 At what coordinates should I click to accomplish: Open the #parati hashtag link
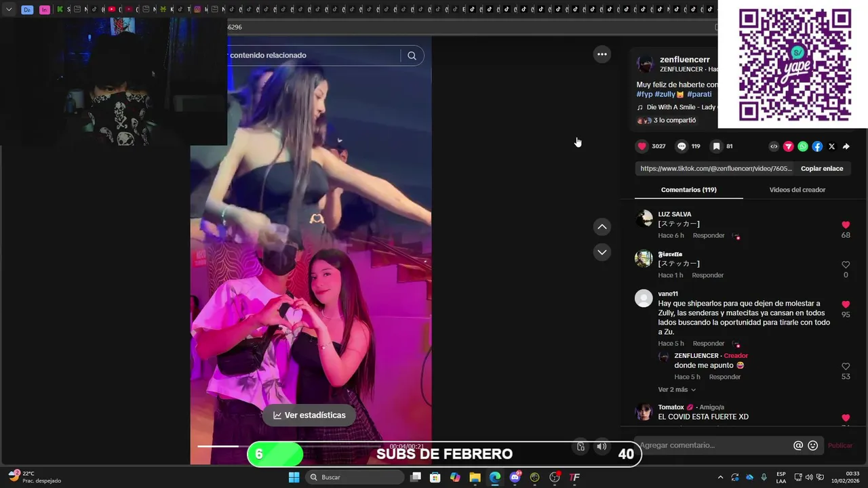(x=699, y=94)
